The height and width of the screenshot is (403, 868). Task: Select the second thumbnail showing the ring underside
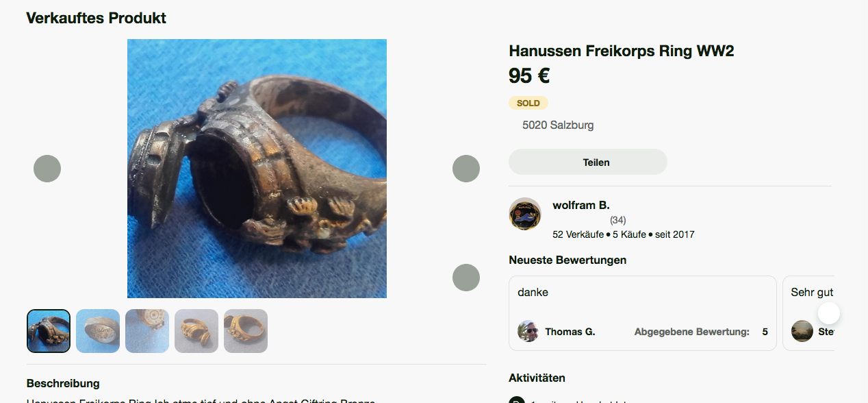pos(98,331)
